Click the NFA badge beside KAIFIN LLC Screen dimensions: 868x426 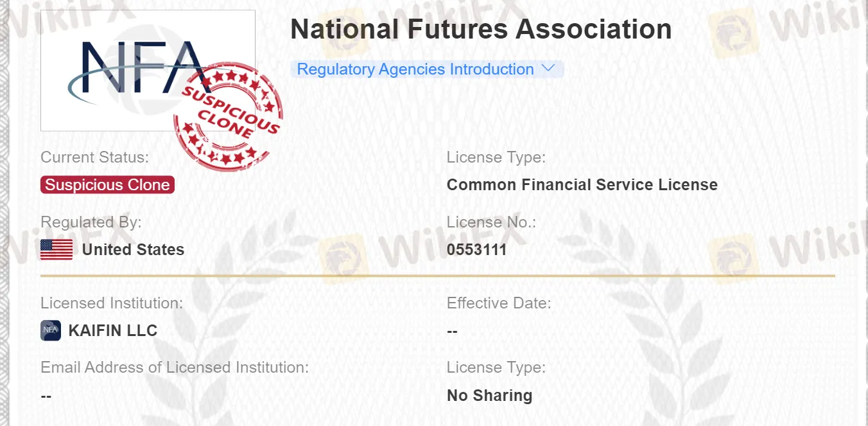[x=50, y=330]
